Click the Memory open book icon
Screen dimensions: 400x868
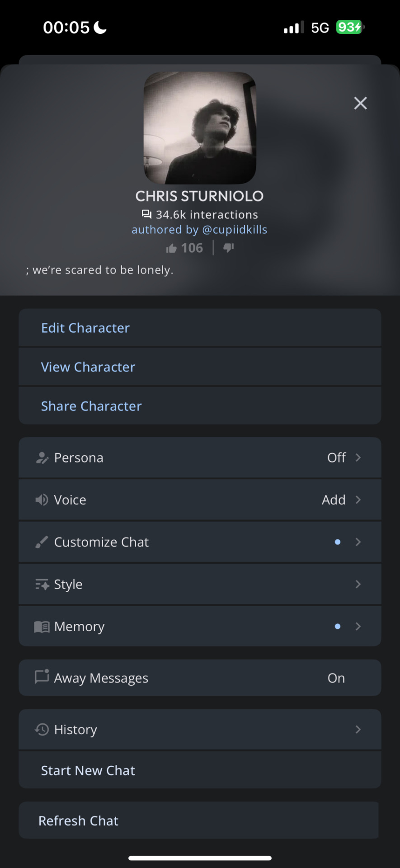42,627
